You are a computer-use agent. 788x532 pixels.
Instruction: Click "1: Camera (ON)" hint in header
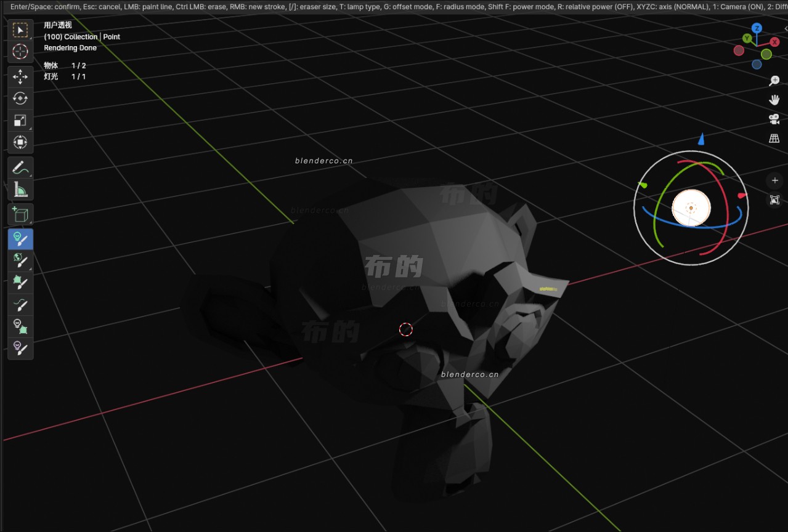(739, 6)
